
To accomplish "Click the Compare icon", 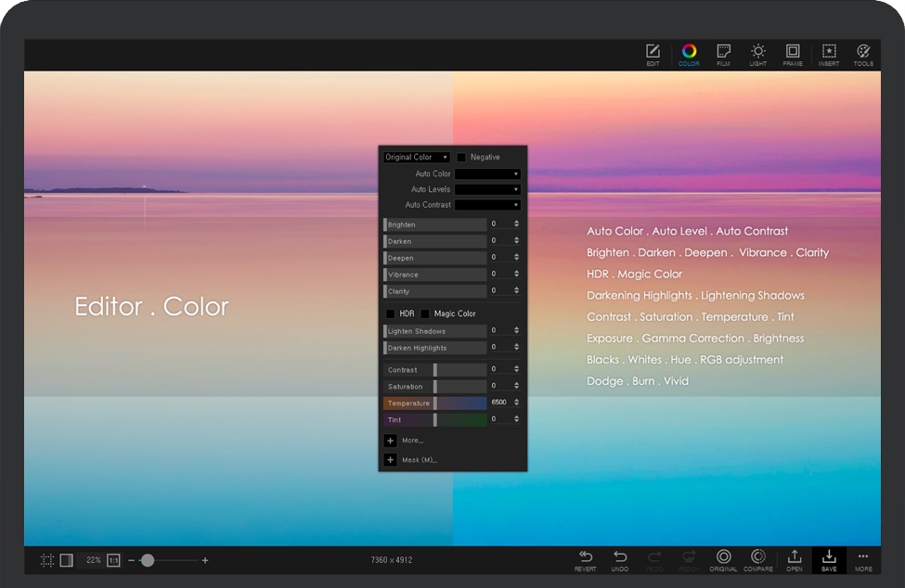I will pyautogui.click(x=758, y=559).
